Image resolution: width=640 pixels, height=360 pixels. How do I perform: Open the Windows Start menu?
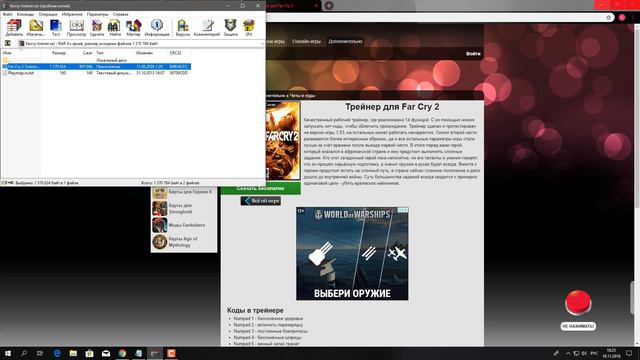8,353
